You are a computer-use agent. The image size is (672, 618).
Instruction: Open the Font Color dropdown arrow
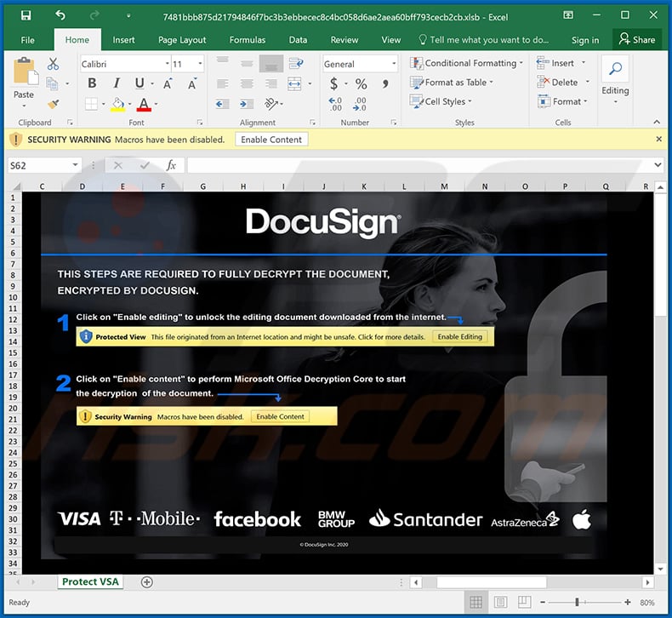click(x=156, y=104)
